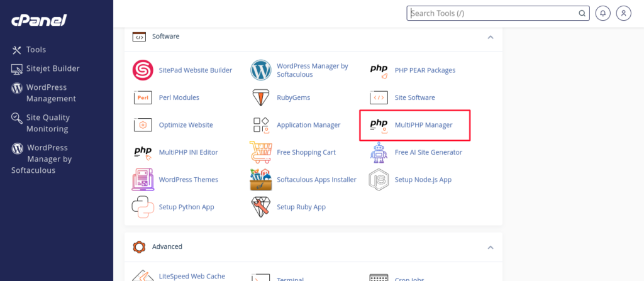Image resolution: width=644 pixels, height=281 pixels.
Task: Open Site Quality Monitoring sidebar item
Action: tap(41, 123)
